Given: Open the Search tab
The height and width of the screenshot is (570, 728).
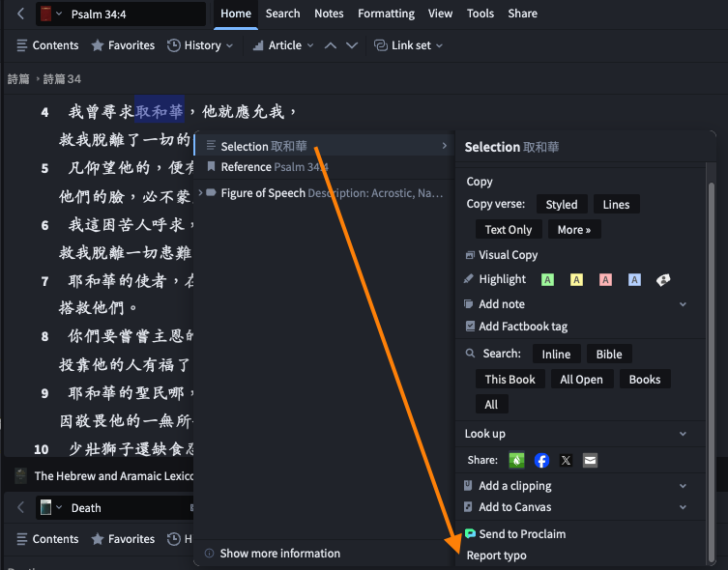Looking at the screenshot, I should pos(282,14).
